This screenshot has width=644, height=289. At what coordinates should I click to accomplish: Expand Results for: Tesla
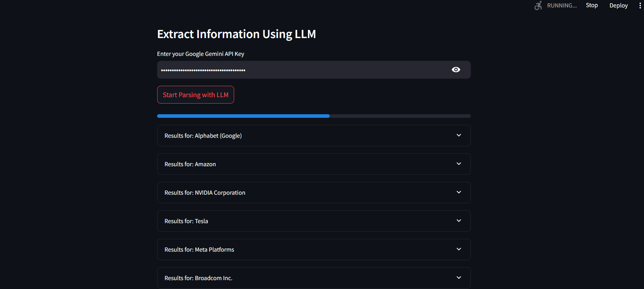[314, 221]
